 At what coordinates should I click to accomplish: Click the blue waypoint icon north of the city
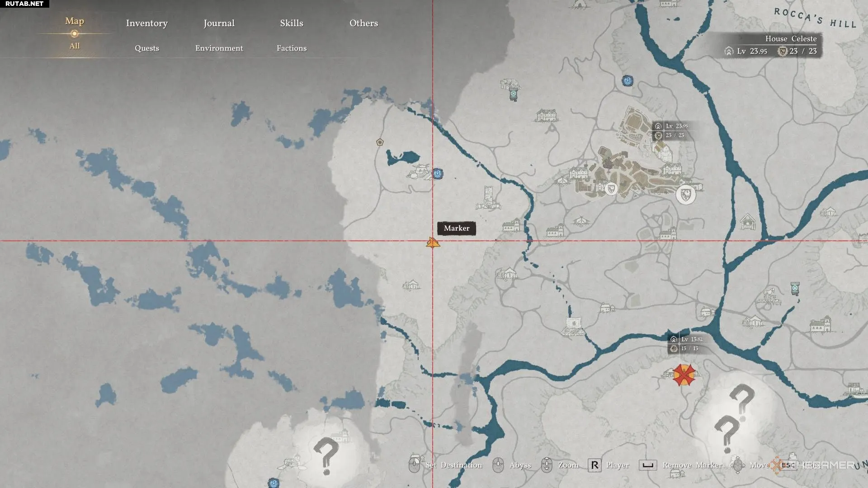click(627, 81)
